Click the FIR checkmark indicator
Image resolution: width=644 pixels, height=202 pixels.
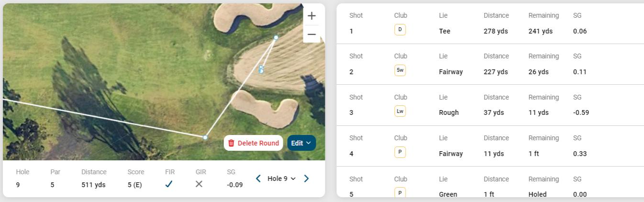click(168, 184)
